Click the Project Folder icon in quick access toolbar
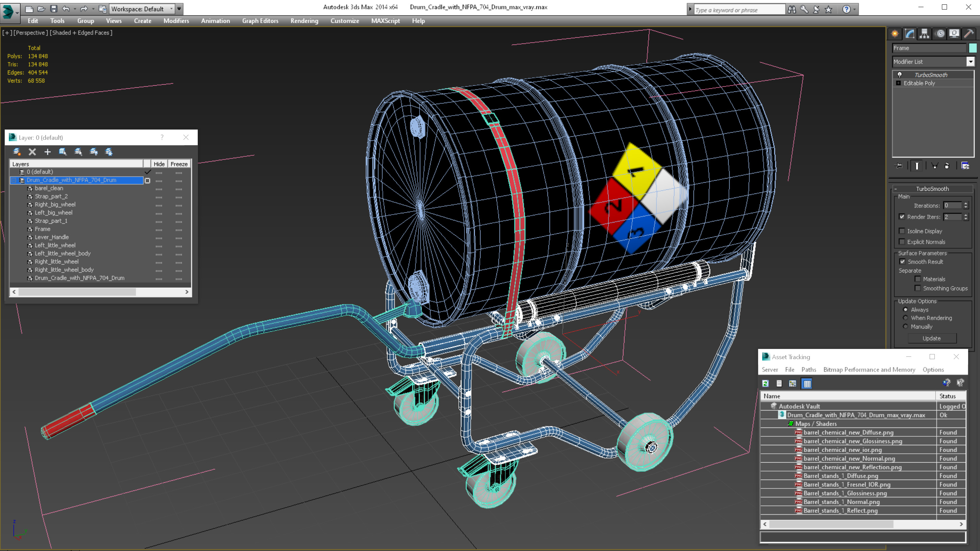Viewport: 980px width, 551px height. point(103,9)
